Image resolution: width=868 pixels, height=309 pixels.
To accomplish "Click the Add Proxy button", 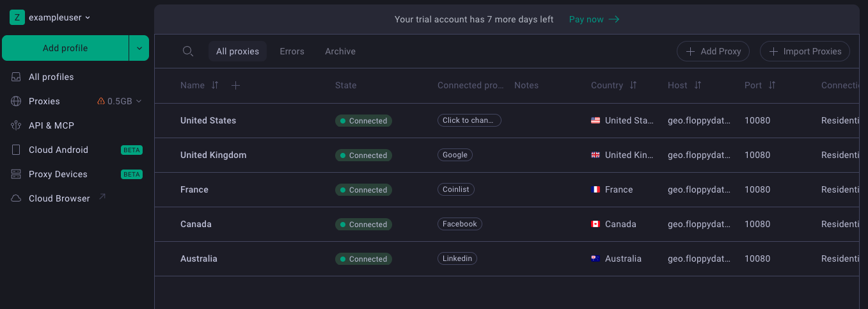I will tap(713, 51).
